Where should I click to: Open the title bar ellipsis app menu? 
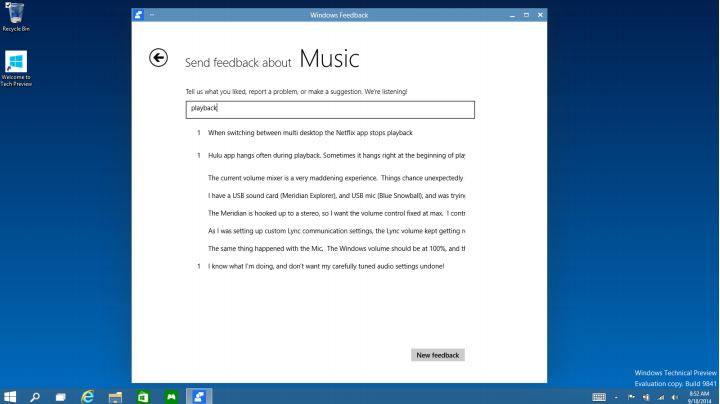point(152,15)
